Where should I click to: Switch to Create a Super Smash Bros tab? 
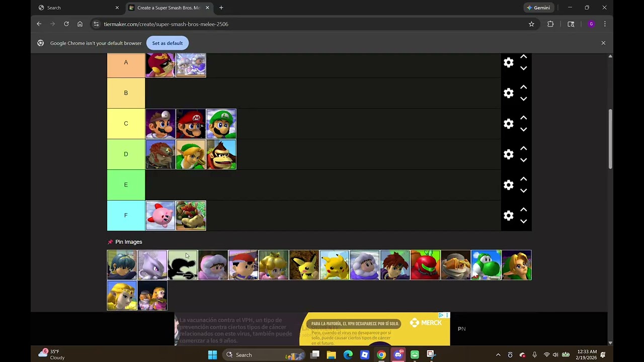(169, 8)
